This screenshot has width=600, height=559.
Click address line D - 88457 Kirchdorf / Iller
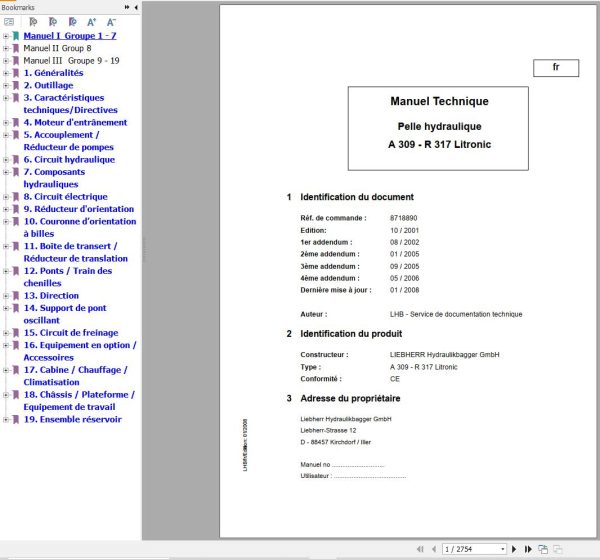(336, 442)
